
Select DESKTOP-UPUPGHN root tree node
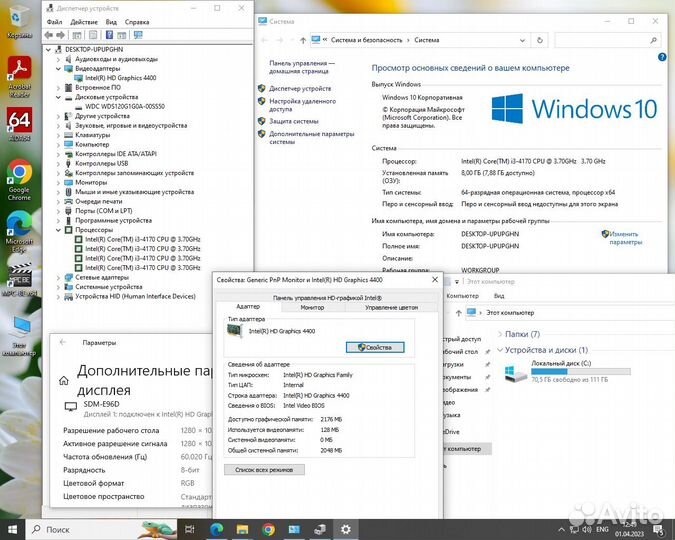(94, 50)
